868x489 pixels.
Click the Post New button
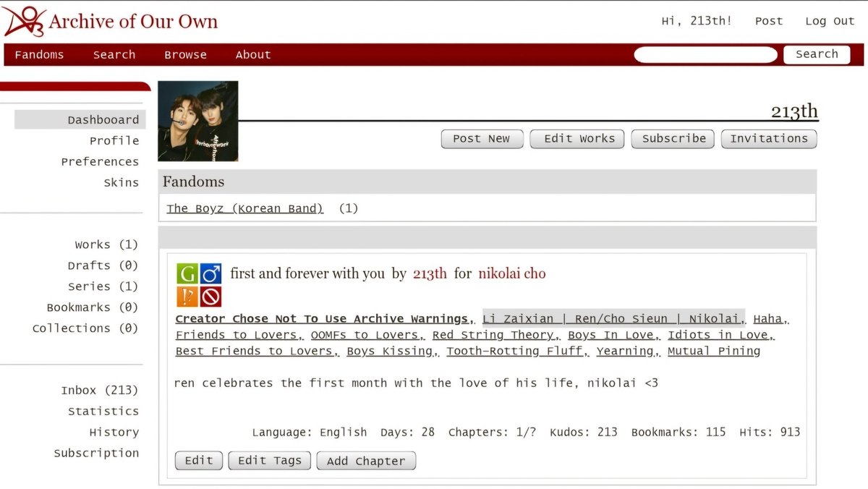(x=482, y=139)
